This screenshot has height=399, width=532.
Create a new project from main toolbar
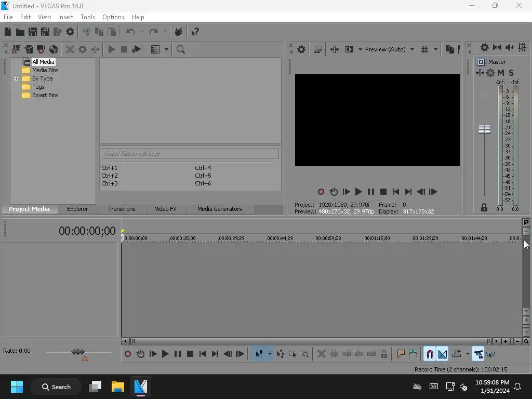pos(7,32)
